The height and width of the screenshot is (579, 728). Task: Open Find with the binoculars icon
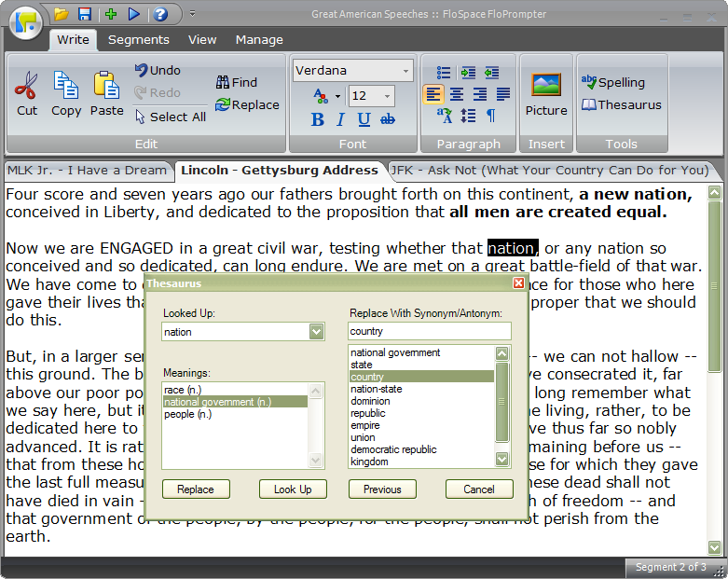pyautogui.click(x=237, y=82)
